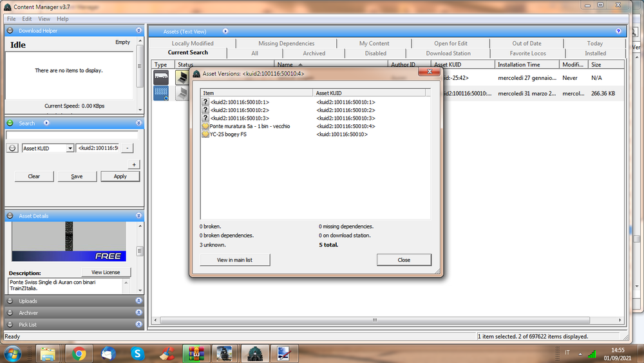Click the arrow icon next to Search title
The height and width of the screenshot is (363, 644).
[46, 123]
